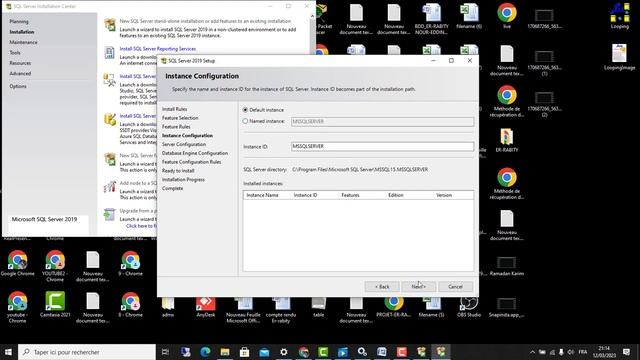Open Maintenance in Installation Center sidebar
The width and height of the screenshot is (640, 360).
23,42
